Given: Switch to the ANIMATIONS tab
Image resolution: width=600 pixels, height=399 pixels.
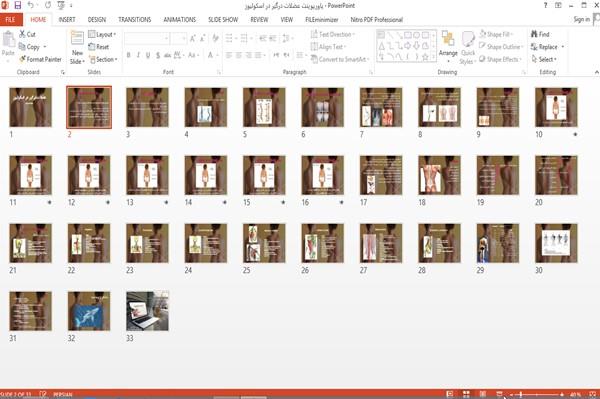Looking at the screenshot, I should [x=179, y=20].
